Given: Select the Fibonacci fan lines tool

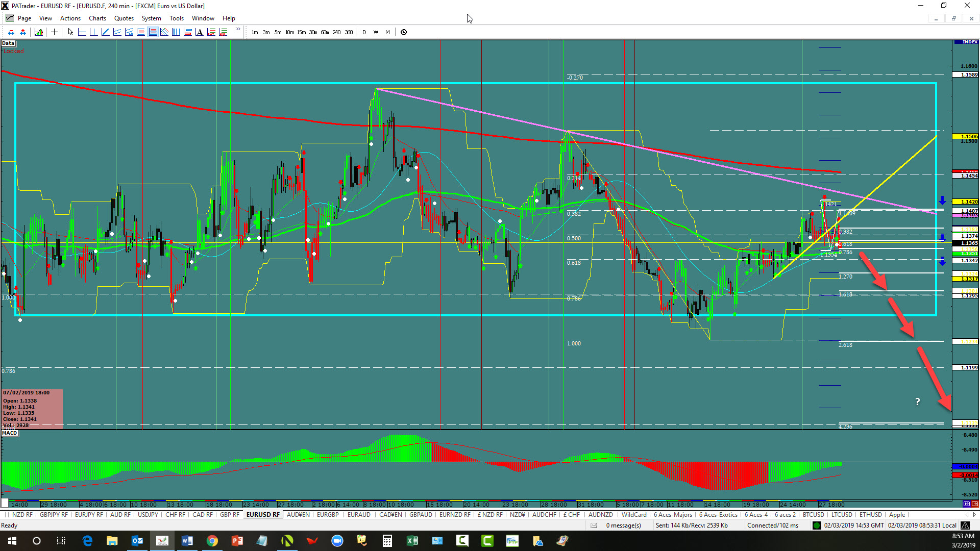Looking at the screenshot, I should 164,32.
